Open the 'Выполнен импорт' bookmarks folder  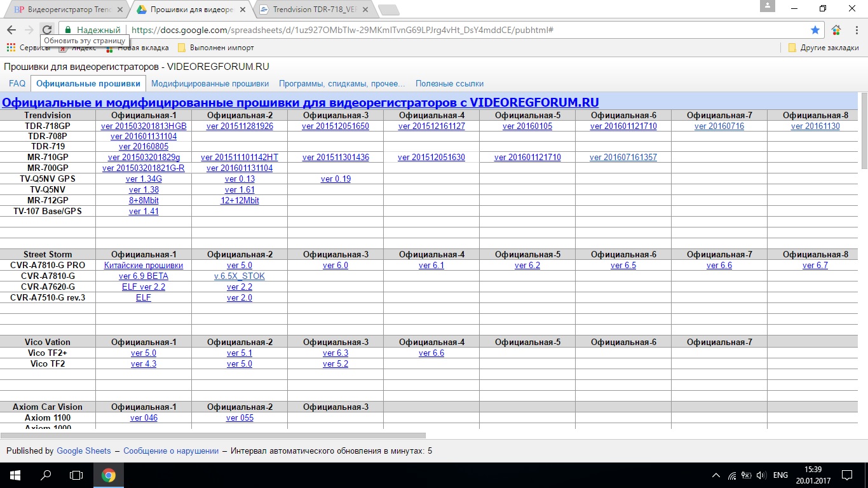click(x=215, y=48)
